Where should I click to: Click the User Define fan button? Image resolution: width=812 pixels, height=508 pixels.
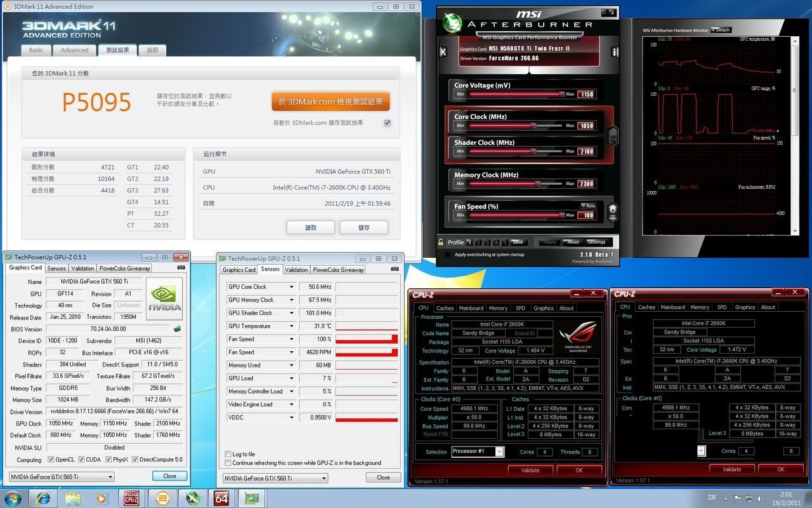pyautogui.click(x=613, y=212)
